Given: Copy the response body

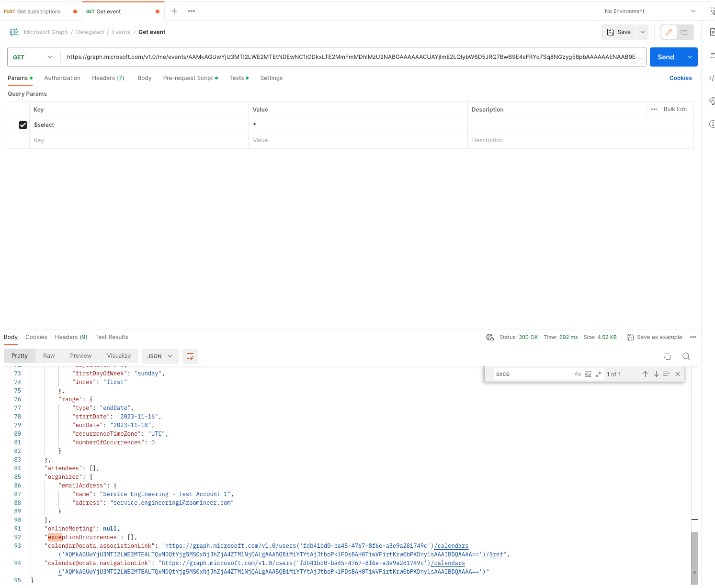Looking at the screenshot, I should click(667, 356).
